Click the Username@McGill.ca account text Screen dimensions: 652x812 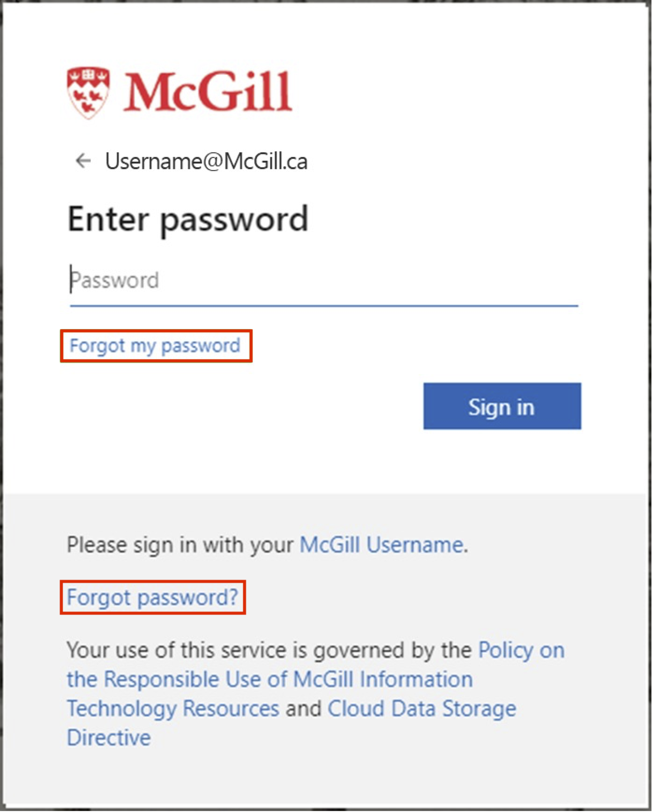point(206,161)
